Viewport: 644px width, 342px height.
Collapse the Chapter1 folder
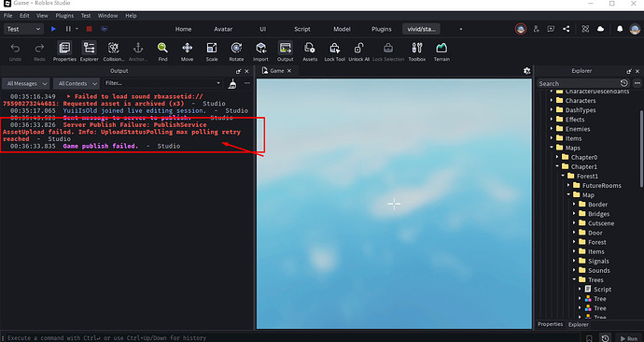pos(557,166)
